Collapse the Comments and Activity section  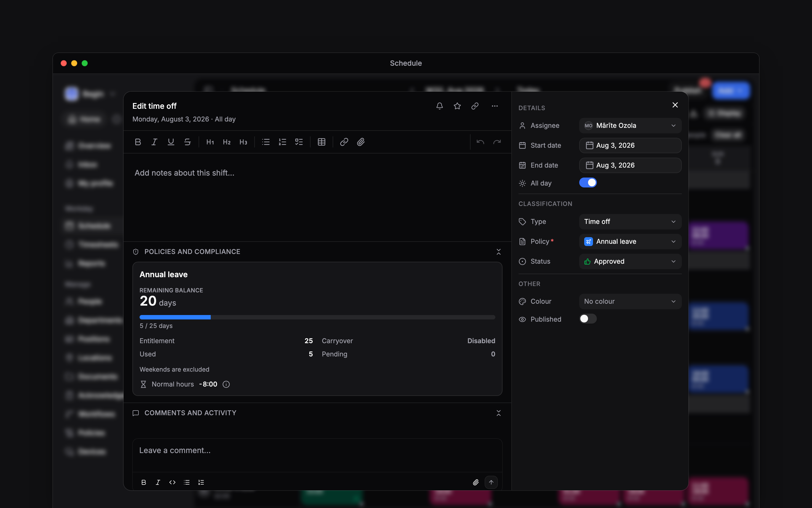coord(499,413)
